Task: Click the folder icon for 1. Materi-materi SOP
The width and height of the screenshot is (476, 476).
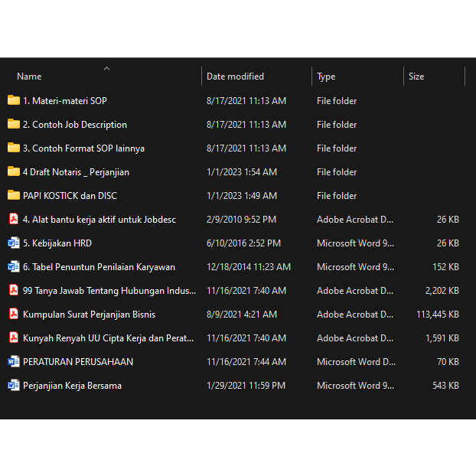Action: pyautogui.click(x=14, y=100)
